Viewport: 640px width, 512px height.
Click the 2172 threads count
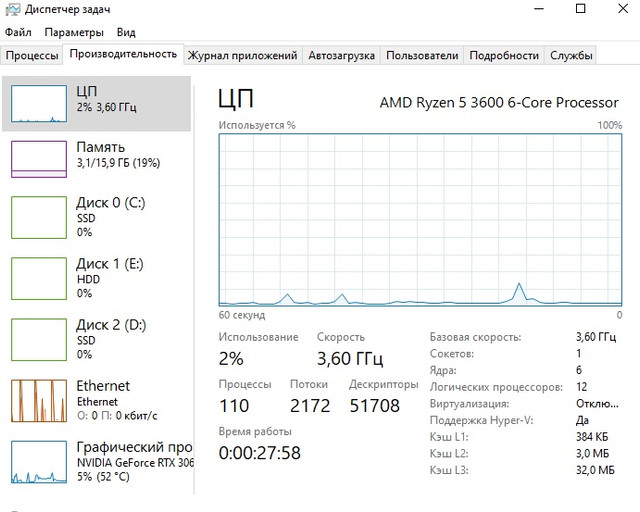tap(310, 406)
